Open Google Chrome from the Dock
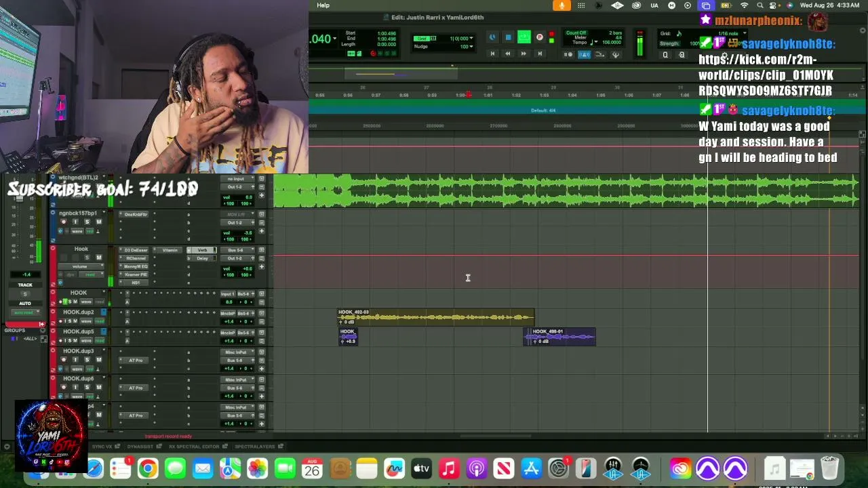 coord(148,468)
